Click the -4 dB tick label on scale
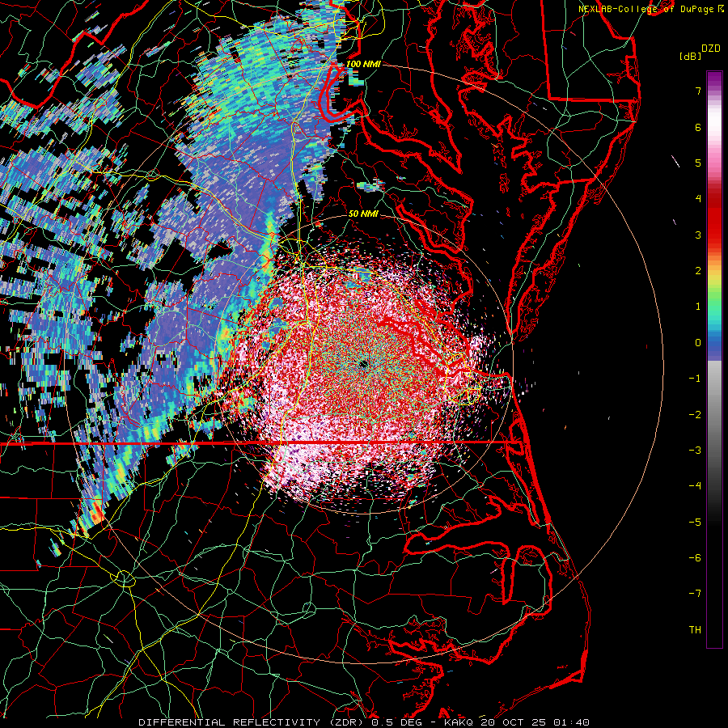Viewport: 728px width, 728px height. (x=695, y=486)
